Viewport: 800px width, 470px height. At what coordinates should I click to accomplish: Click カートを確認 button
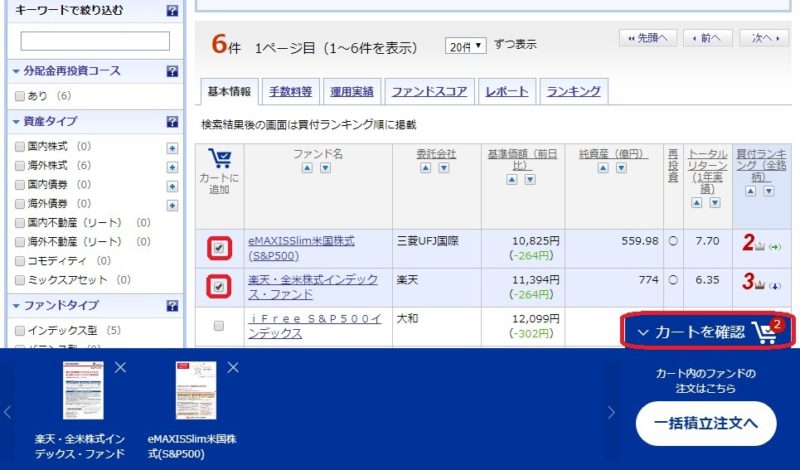(707, 332)
